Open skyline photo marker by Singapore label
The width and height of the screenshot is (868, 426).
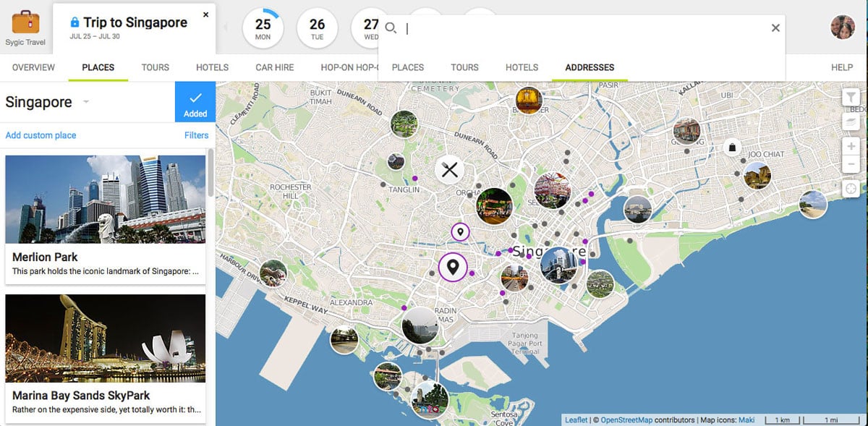coord(558,265)
